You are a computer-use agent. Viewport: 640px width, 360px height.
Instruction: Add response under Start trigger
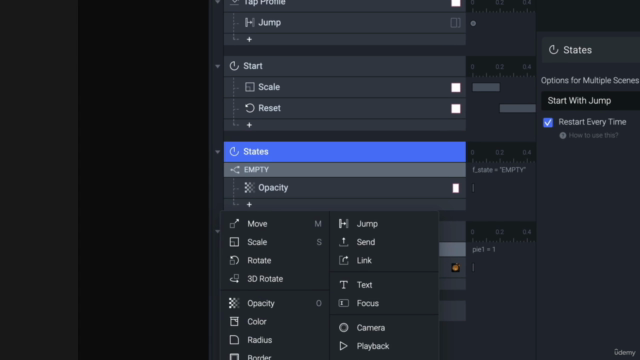[249, 125]
